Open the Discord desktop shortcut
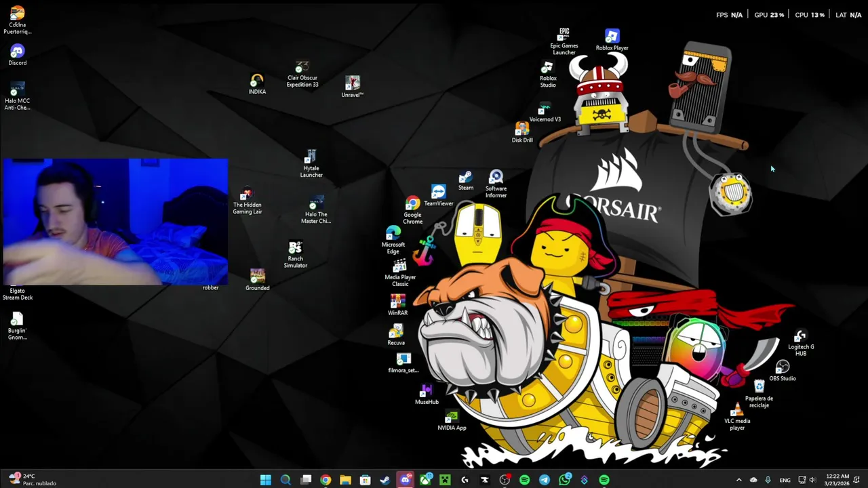Screen dimensions: 868x488 pyautogui.click(x=18, y=55)
